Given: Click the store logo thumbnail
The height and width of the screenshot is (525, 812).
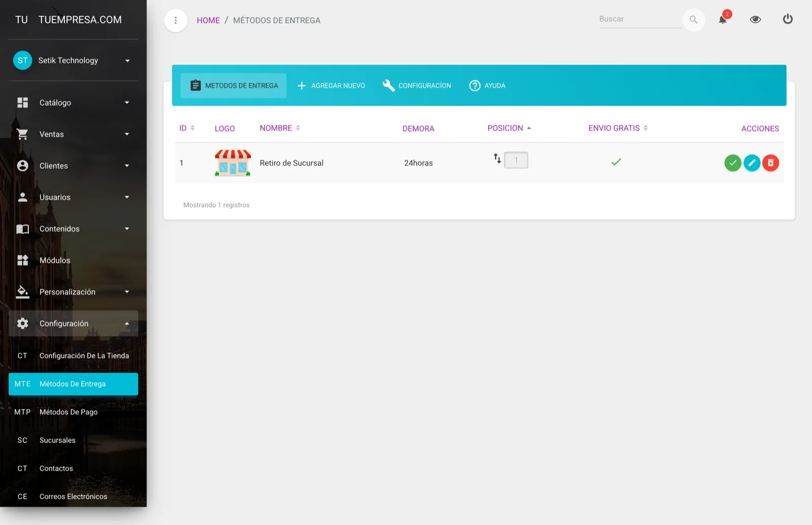Looking at the screenshot, I should click(x=233, y=163).
